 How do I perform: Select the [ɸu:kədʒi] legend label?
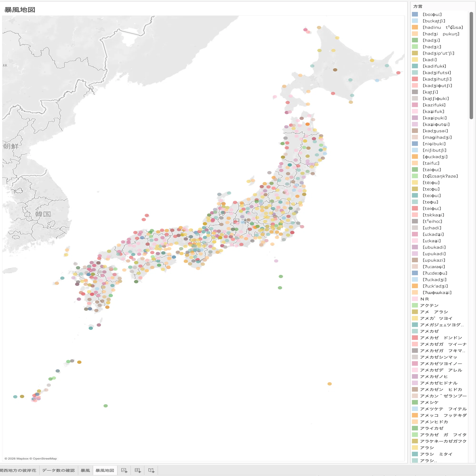[435, 157]
